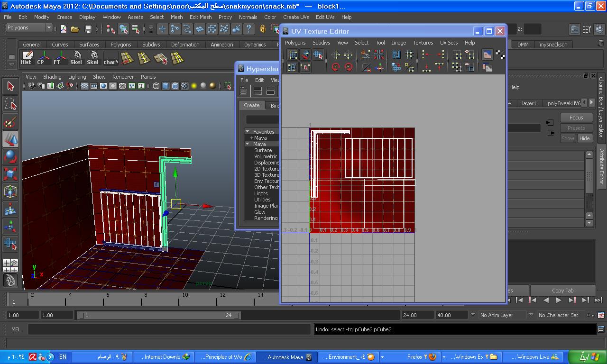The height and width of the screenshot is (364, 607).
Task: Click UV editor rotate UVs counterclockwise icon
Action: click(336, 67)
